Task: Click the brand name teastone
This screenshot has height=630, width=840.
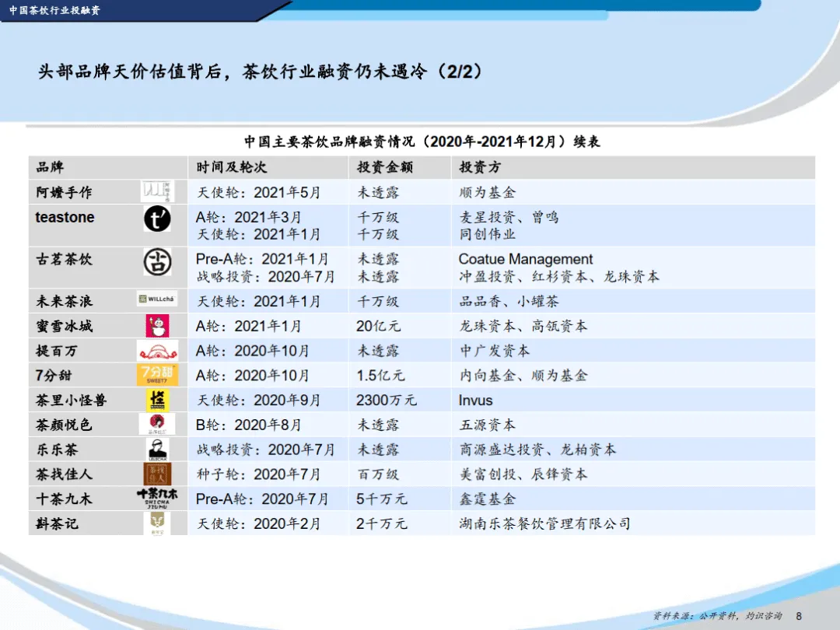Action: (65, 217)
